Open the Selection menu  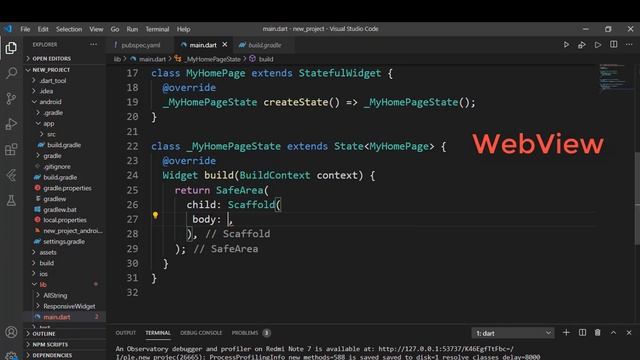[69, 29]
